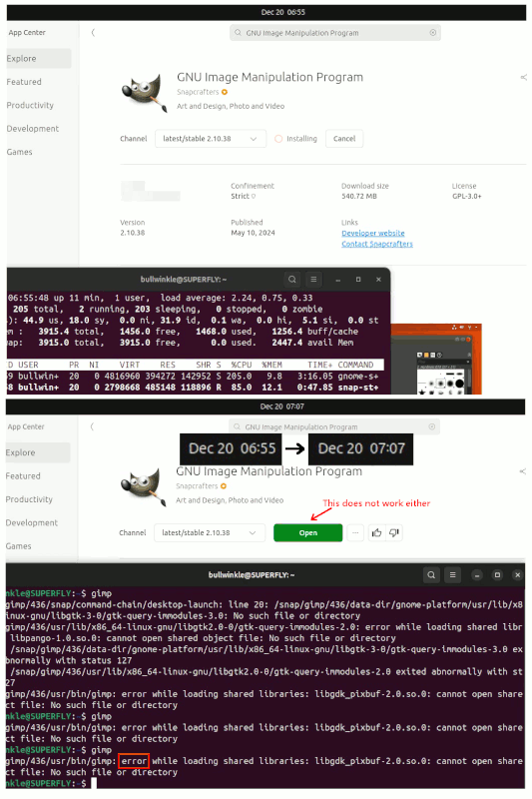Viewport: 532px width, 799px height.
Task: Clear the search in the Installing App Center
Action: (433, 33)
